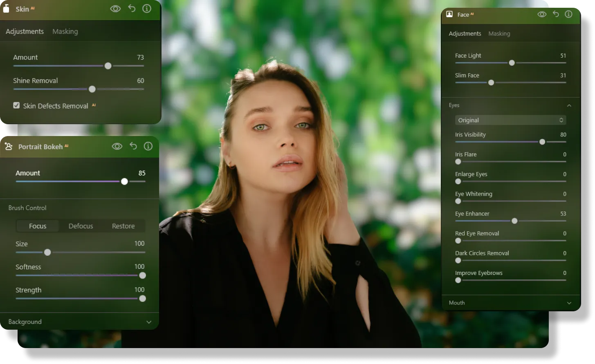Toggle Skin panel visibility eye
Image resolution: width=595 pixels, height=364 pixels.
[115, 9]
